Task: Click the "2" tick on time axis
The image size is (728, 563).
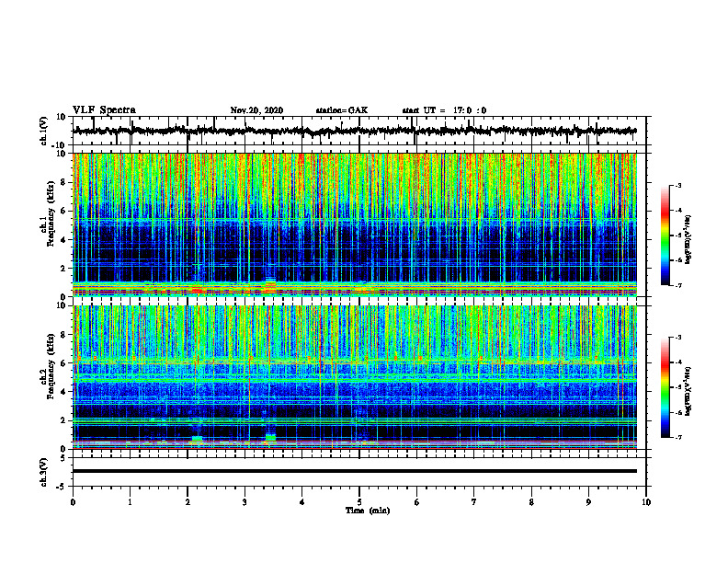Action: pyautogui.click(x=188, y=502)
